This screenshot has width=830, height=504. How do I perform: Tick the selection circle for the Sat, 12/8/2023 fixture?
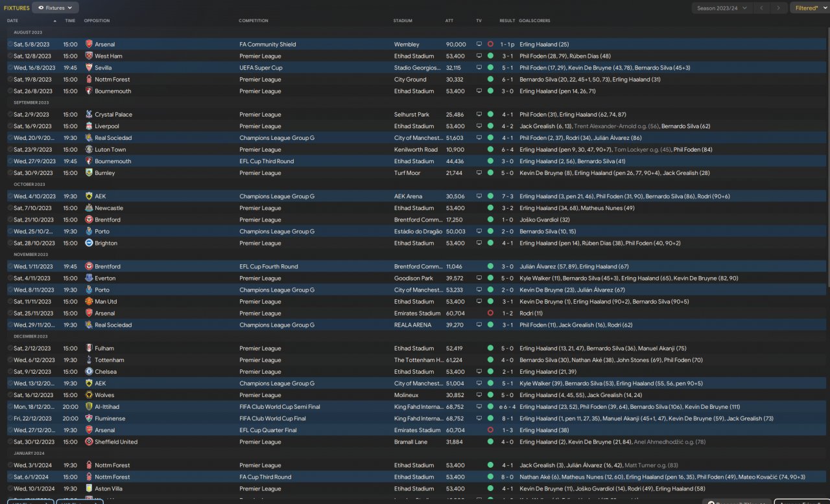coord(10,56)
